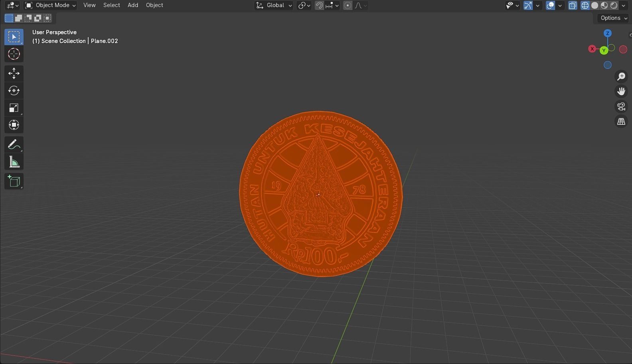The height and width of the screenshot is (364, 632).
Task: Set selection mode to Subtract
Action: point(28,18)
